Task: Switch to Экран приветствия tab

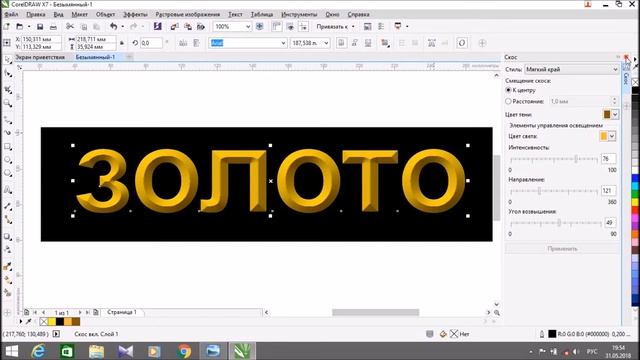Action: pyautogui.click(x=40, y=57)
